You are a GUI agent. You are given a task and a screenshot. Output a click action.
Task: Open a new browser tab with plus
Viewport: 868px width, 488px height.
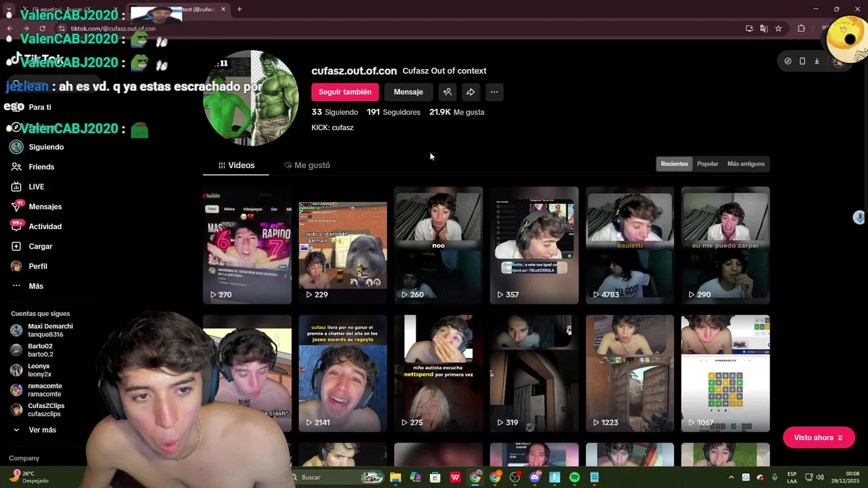[x=239, y=9]
